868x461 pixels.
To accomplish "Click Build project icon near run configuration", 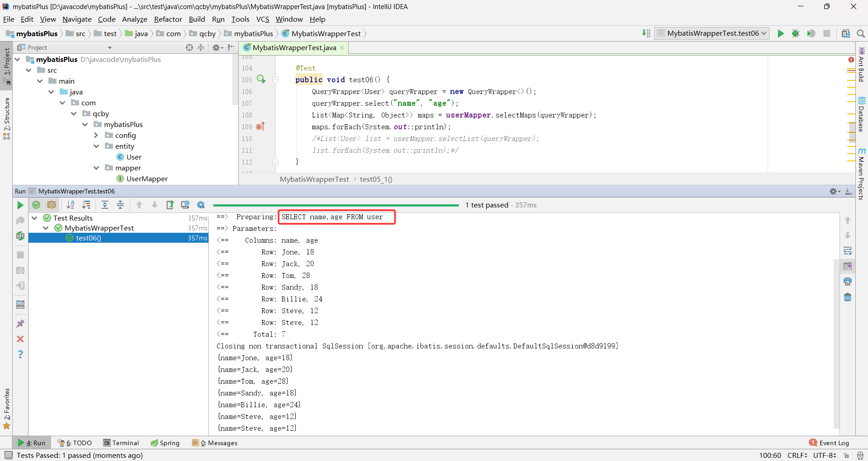I will (646, 33).
